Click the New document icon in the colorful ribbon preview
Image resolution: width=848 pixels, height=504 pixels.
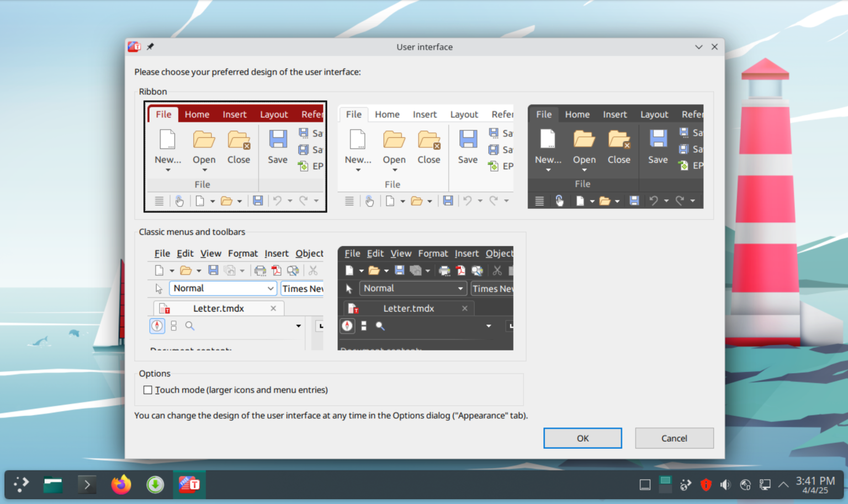(x=167, y=140)
